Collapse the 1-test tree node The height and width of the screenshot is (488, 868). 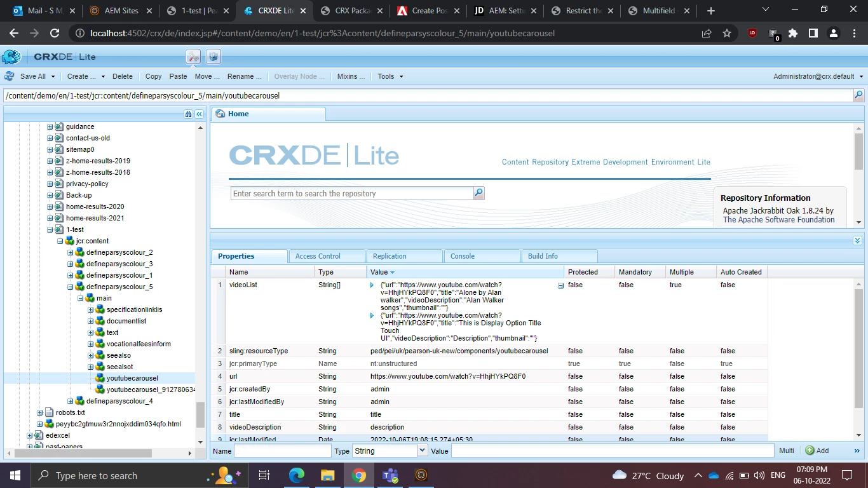[x=50, y=229]
